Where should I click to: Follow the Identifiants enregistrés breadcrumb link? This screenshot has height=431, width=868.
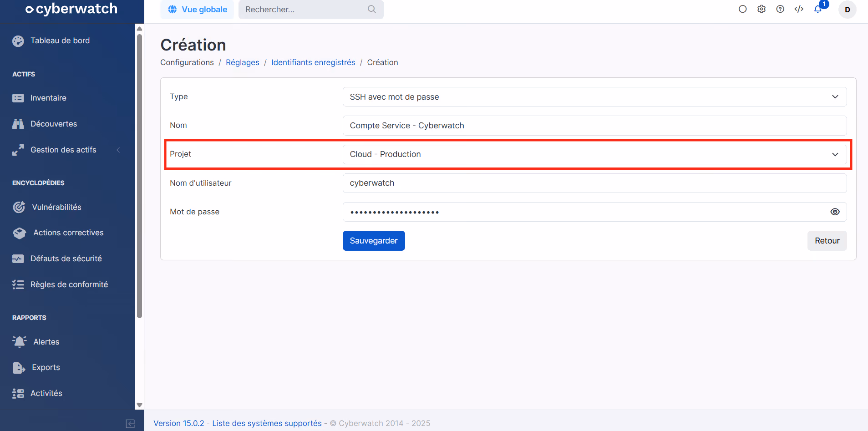coord(313,62)
